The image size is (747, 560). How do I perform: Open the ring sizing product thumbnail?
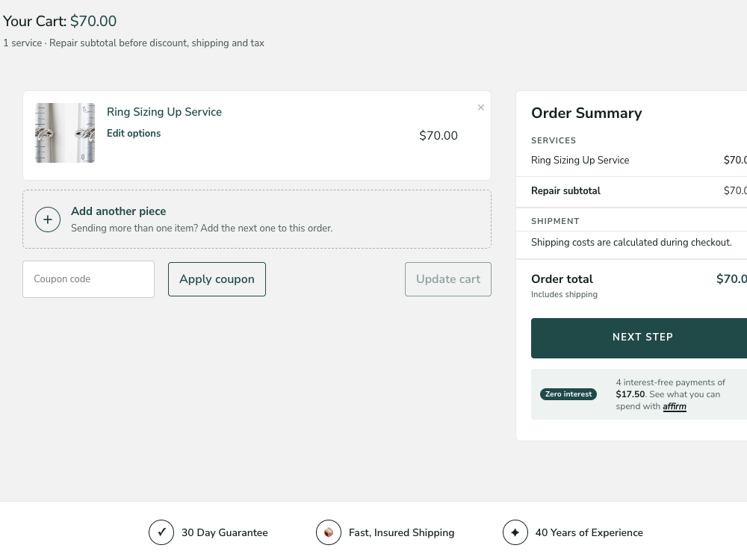(x=65, y=133)
